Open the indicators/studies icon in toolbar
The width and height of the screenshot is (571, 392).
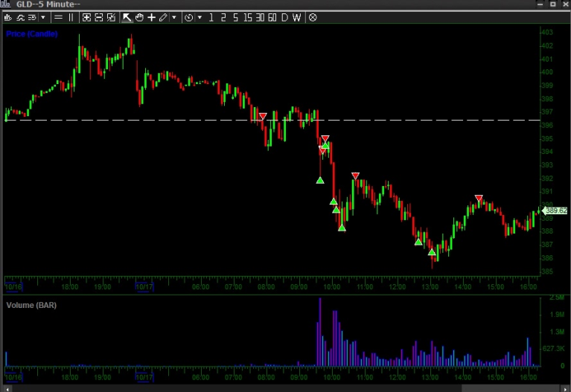[x=20, y=17]
